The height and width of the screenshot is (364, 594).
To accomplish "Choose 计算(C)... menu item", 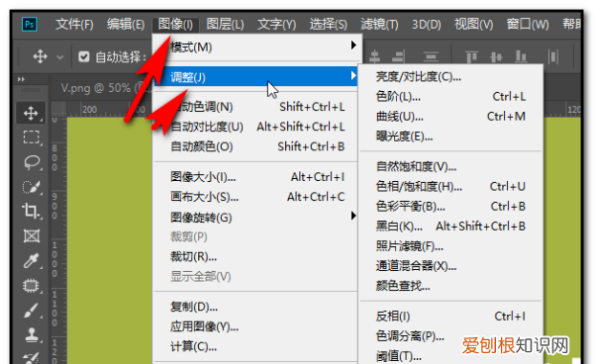I will (x=255, y=346).
